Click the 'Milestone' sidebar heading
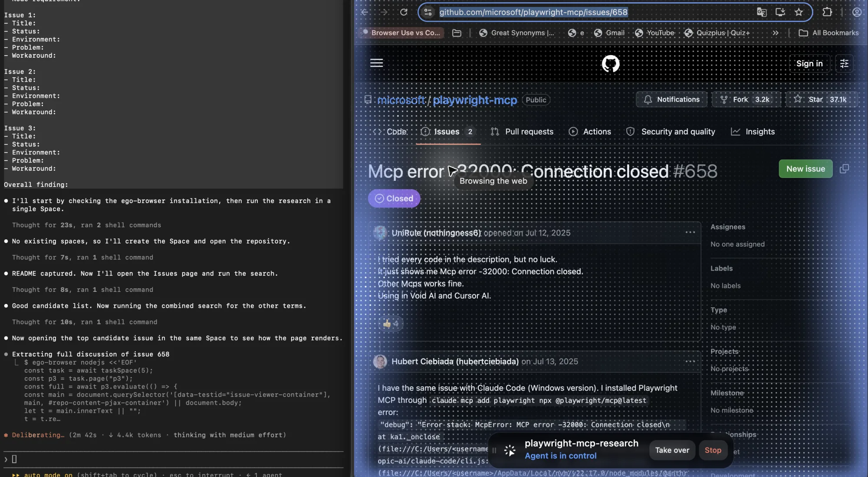Image resolution: width=868 pixels, height=477 pixels. click(727, 393)
